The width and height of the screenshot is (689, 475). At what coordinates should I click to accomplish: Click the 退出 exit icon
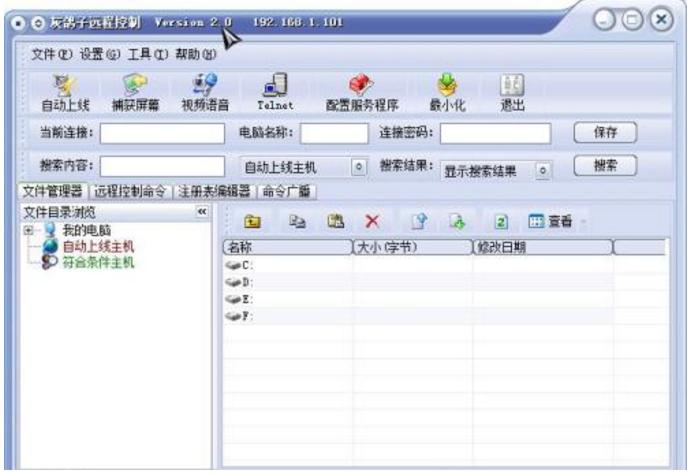(x=512, y=92)
